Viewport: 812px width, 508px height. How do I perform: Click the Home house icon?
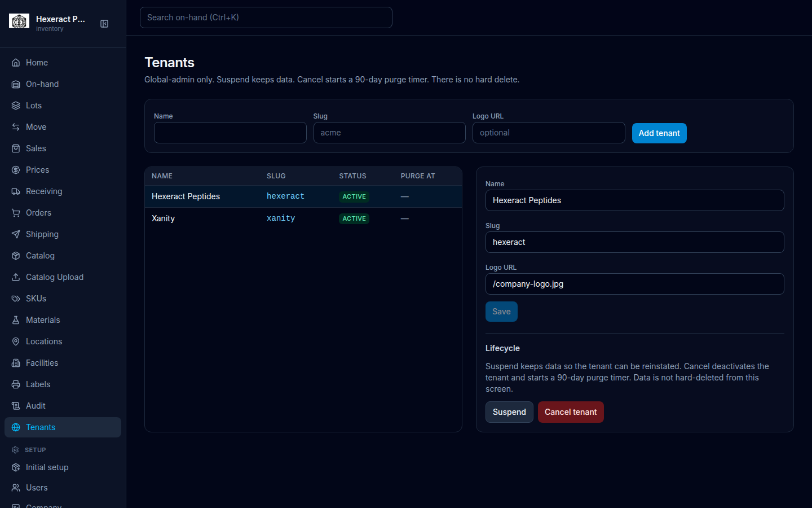coord(16,63)
